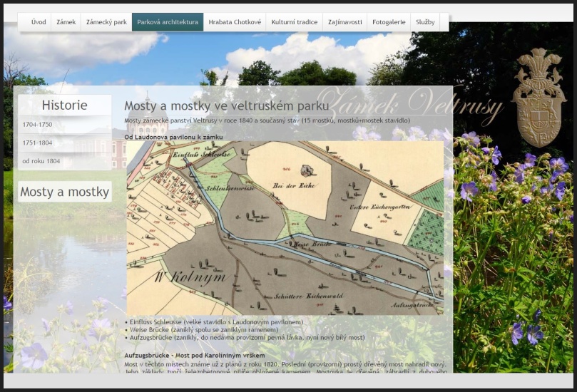The image size is (577, 392).
Task: Click the Historie sidebar heading
Action: pos(64,105)
